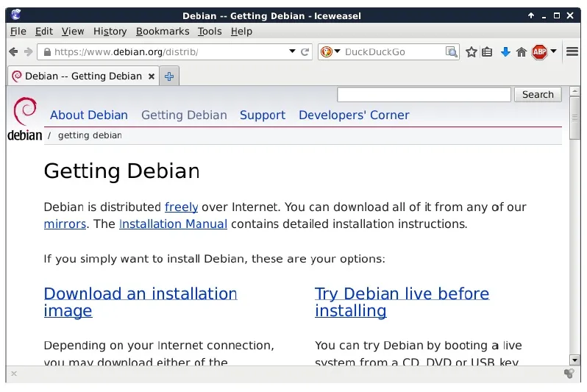Close the Debian -- Getting Debian tab
Viewport: 587px width, 392px height.
pos(152,76)
